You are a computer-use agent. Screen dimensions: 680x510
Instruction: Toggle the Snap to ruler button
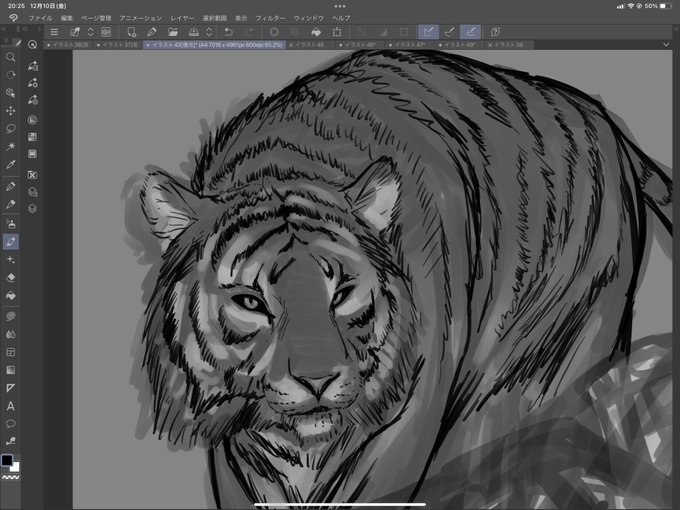tap(428, 32)
